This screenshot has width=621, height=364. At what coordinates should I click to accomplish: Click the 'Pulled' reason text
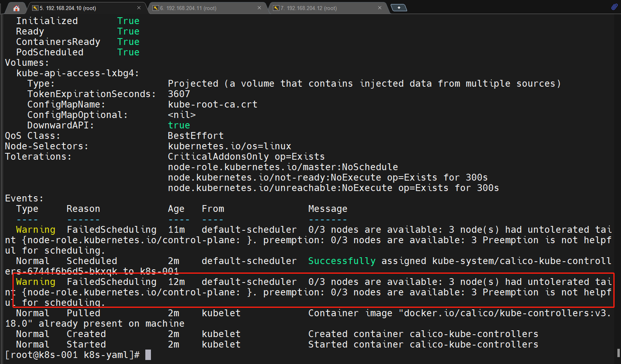click(83, 313)
